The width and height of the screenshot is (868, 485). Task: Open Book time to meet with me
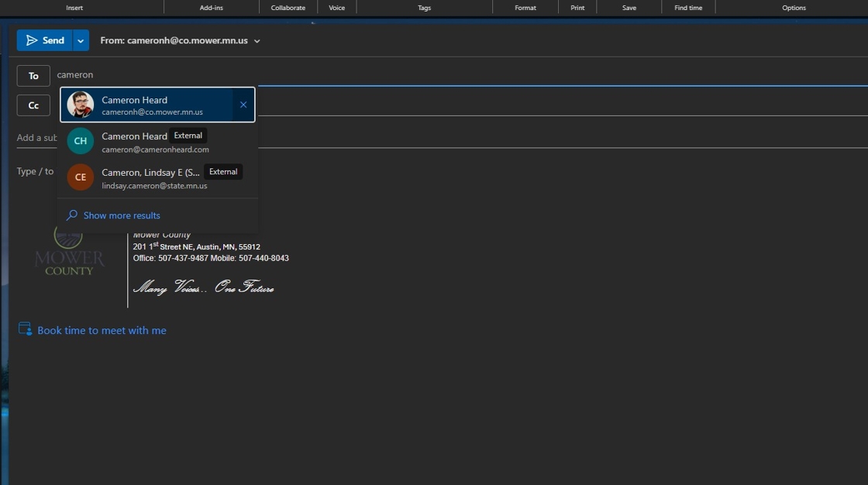coord(102,331)
